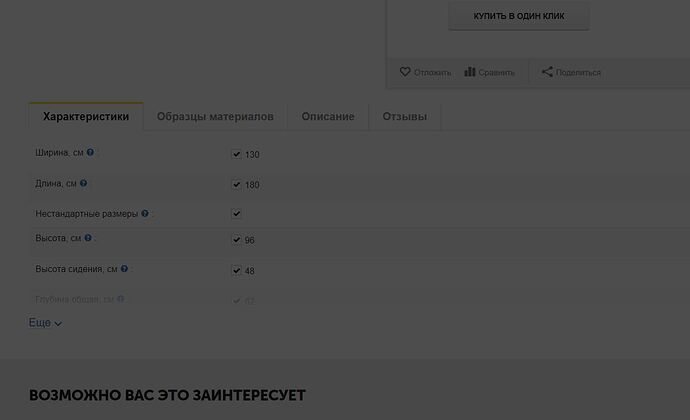Viewport: 690px width, 420px height.
Task: Click the Возможно вас это заинтересует heading
Action: pos(167,395)
